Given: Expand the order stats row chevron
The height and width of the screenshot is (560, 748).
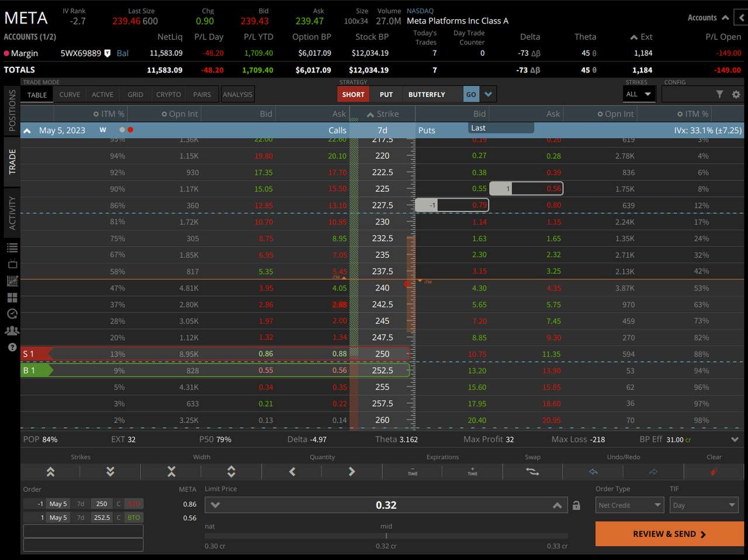Looking at the screenshot, I should 735,440.
